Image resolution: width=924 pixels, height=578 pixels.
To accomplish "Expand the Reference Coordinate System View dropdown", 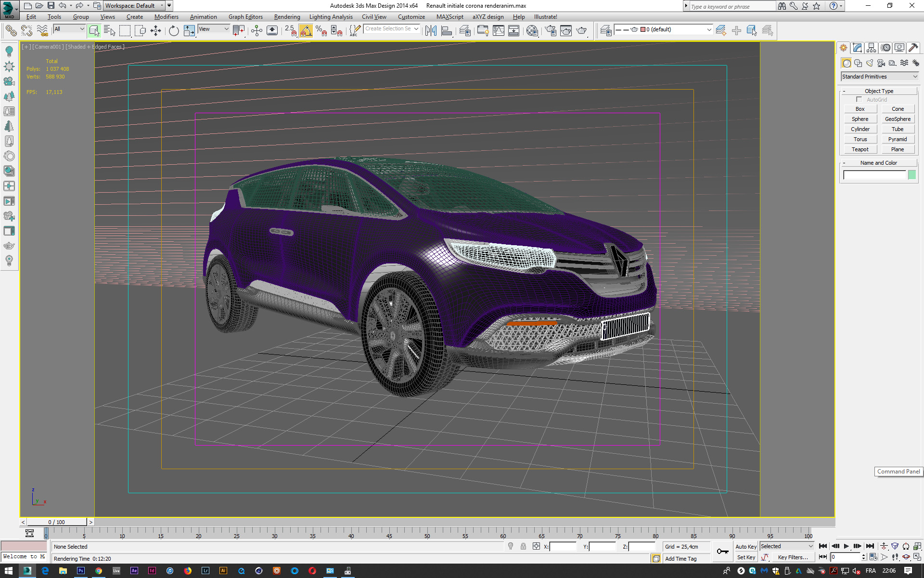I will coord(214,29).
